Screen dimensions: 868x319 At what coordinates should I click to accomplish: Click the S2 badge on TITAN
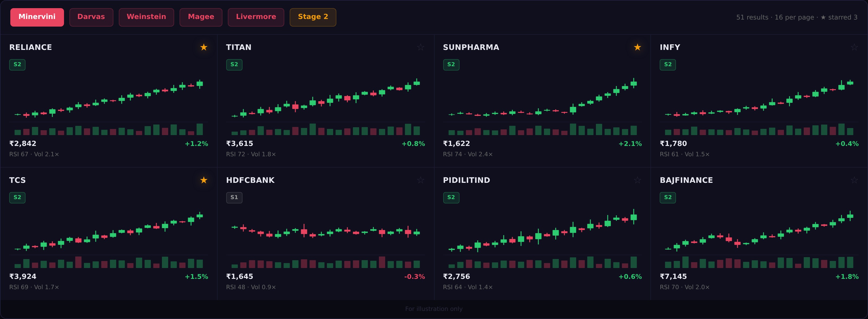(234, 65)
